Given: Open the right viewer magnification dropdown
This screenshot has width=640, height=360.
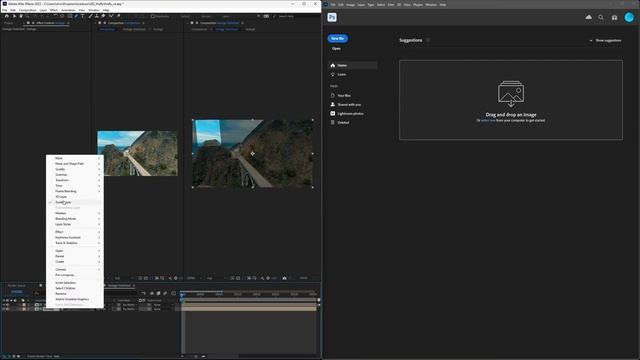Looking at the screenshot, I should (x=193, y=278).
